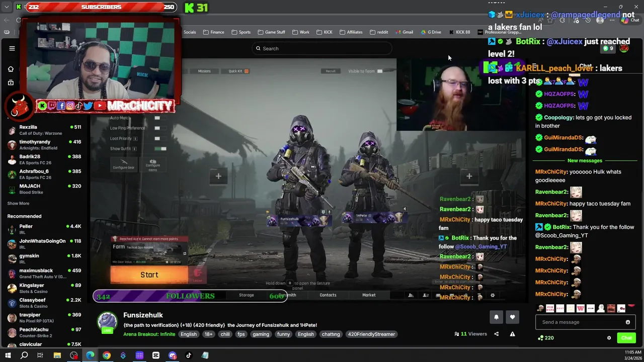Open the Market tab in game
Screen dimensions: 644x362
tap(369, 295)
